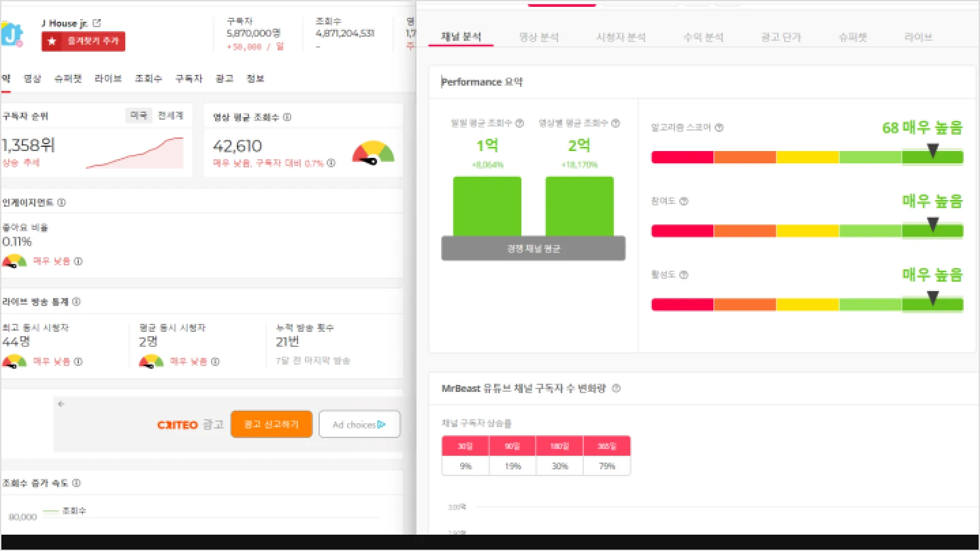
Task: Select the 시청자 분석 tab
Action: click(621, 37)
